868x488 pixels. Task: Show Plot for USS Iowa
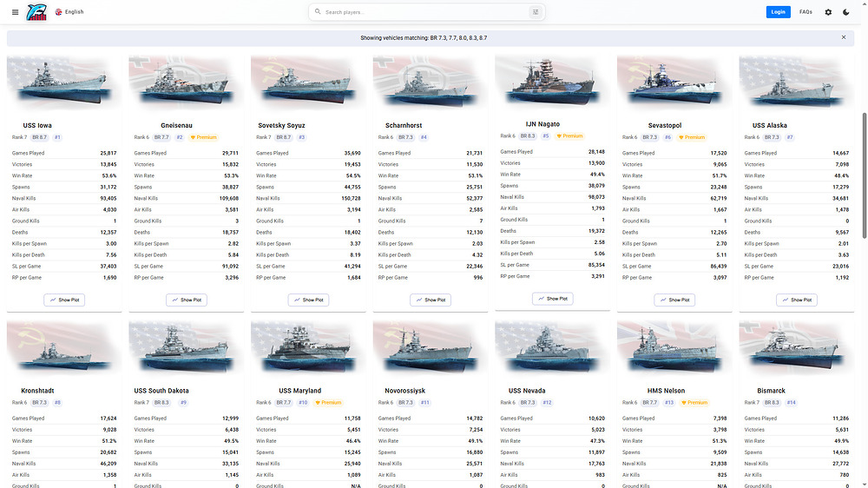coord(64,300)
